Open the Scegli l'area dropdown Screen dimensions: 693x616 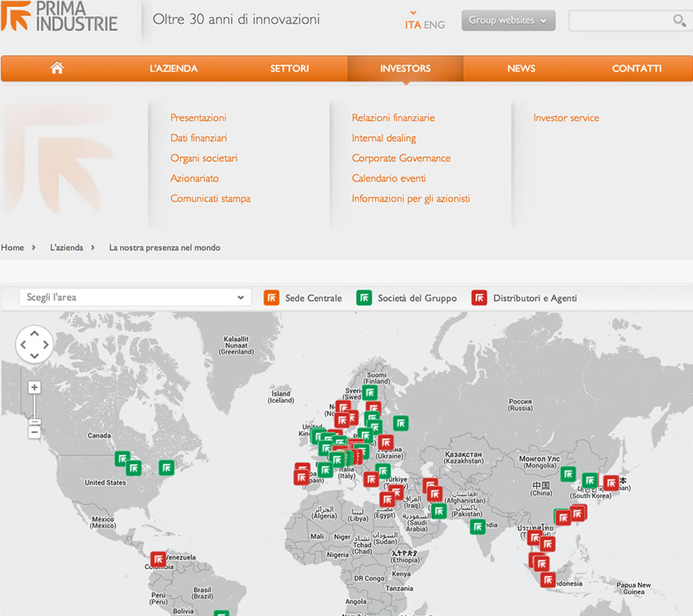136,297
